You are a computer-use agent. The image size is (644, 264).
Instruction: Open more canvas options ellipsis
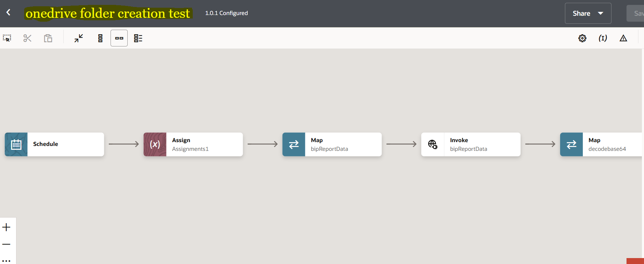(x=6, y=261)
